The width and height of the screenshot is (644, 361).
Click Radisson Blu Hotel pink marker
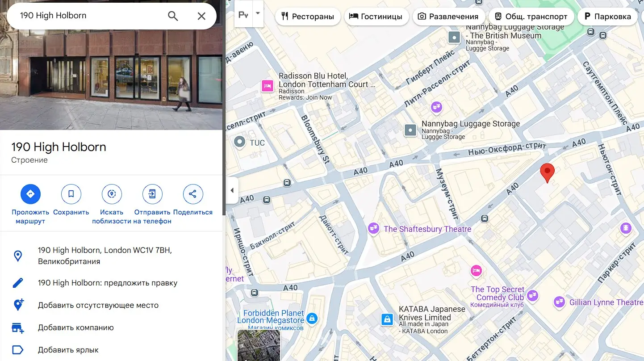[x=267, y=85]
